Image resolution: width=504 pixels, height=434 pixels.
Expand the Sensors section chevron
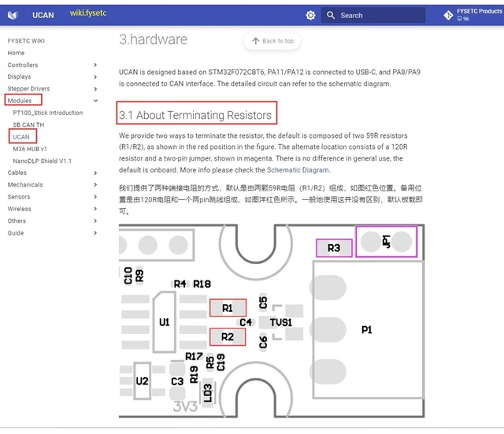(x=95, y=197)
